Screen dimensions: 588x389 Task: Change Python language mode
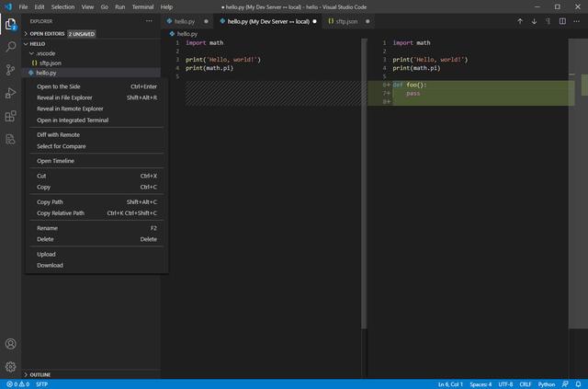coord(547,384)
